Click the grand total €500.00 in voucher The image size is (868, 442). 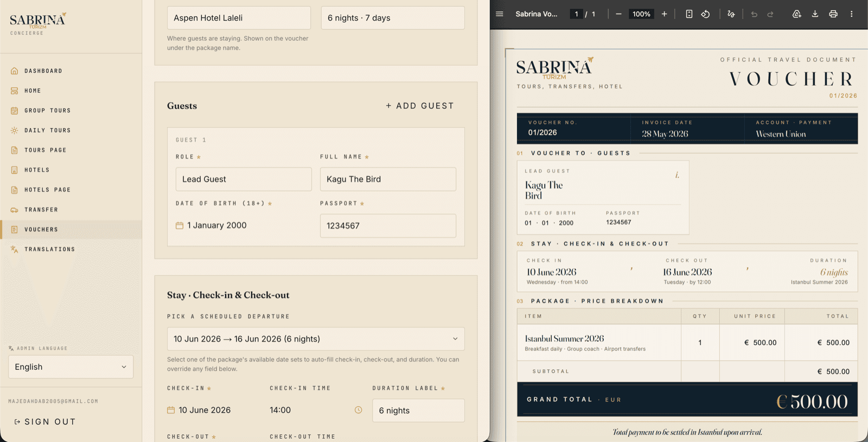(x=812, y=401)
